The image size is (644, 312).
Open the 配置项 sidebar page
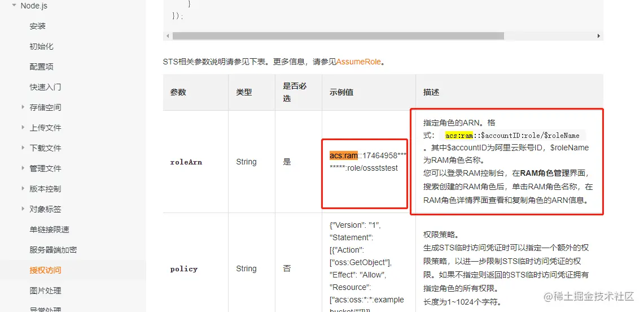point(41,67)
